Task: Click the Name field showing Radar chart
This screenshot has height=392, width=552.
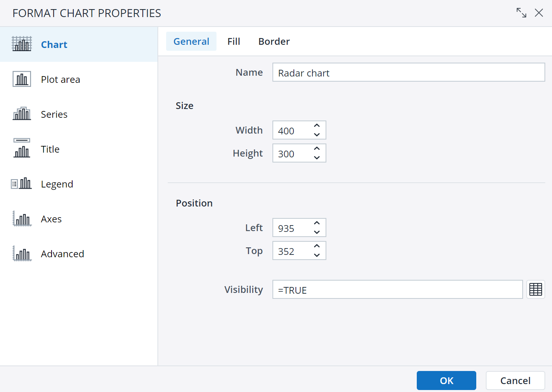Action: point(408,72)
